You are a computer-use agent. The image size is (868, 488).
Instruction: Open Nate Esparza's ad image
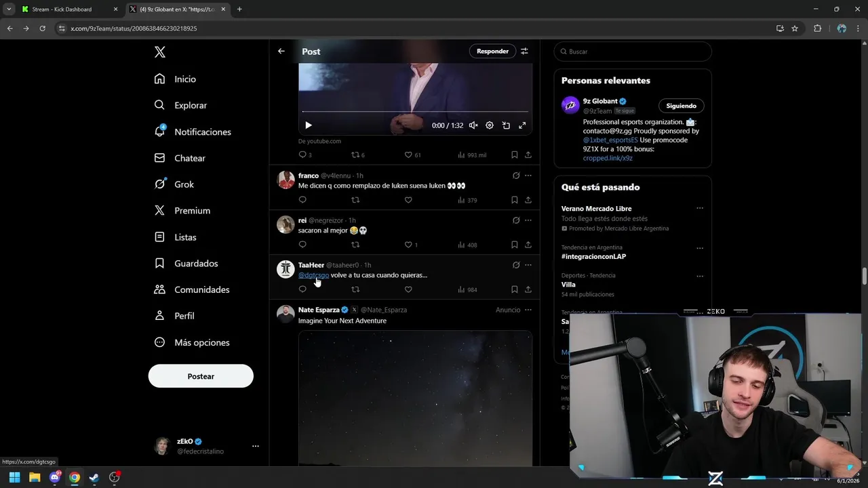coord(415,398)
